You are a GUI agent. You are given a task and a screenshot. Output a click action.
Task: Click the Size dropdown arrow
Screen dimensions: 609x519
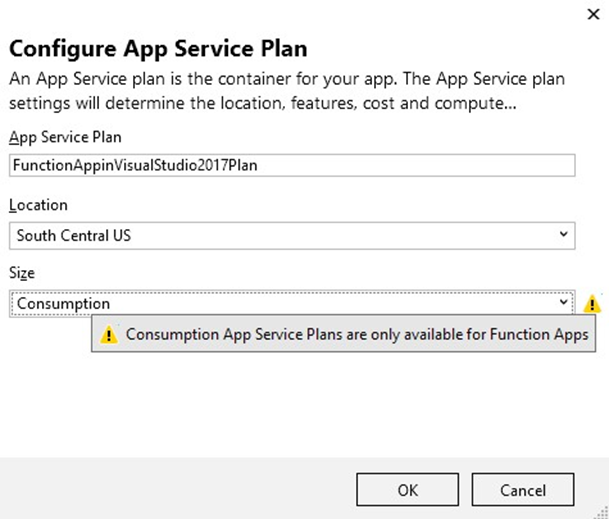(x=565, y=304)
